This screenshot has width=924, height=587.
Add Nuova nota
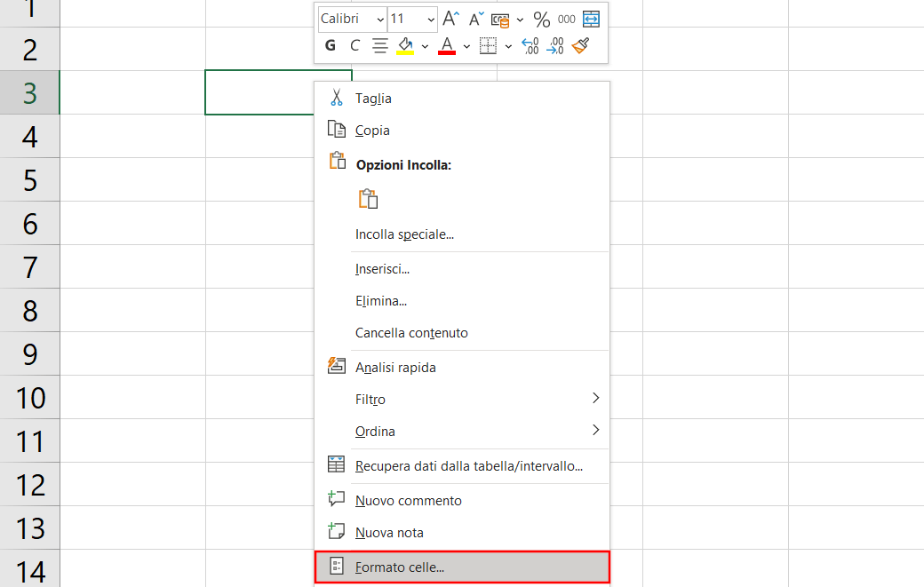tap(462, 532)
